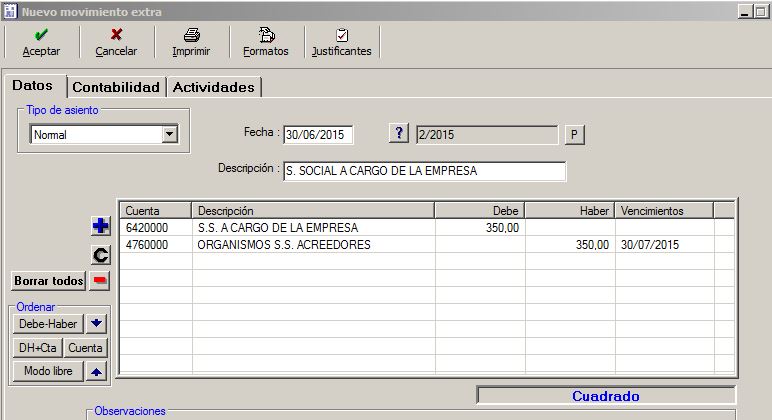Delete the selected line with red minus

[100, 281]
